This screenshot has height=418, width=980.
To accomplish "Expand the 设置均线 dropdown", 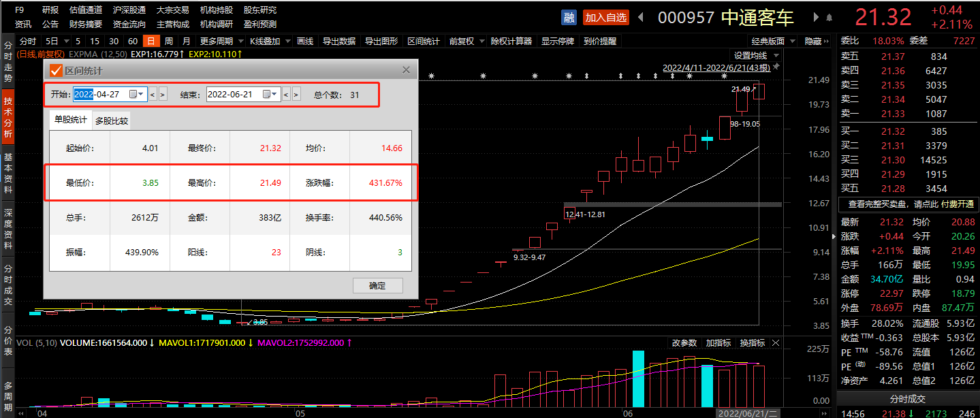I will pos(755,55).
